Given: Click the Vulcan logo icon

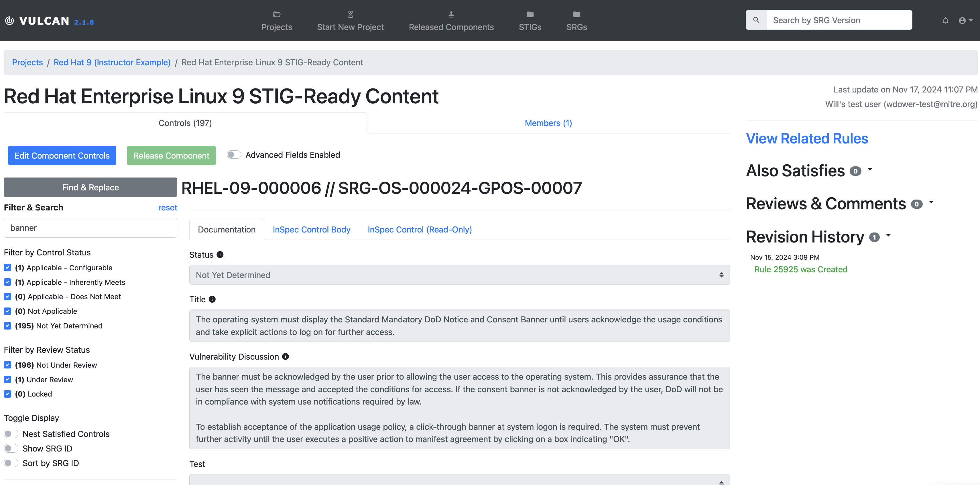Looking at the screenshot, I should [x=10, y=21].
